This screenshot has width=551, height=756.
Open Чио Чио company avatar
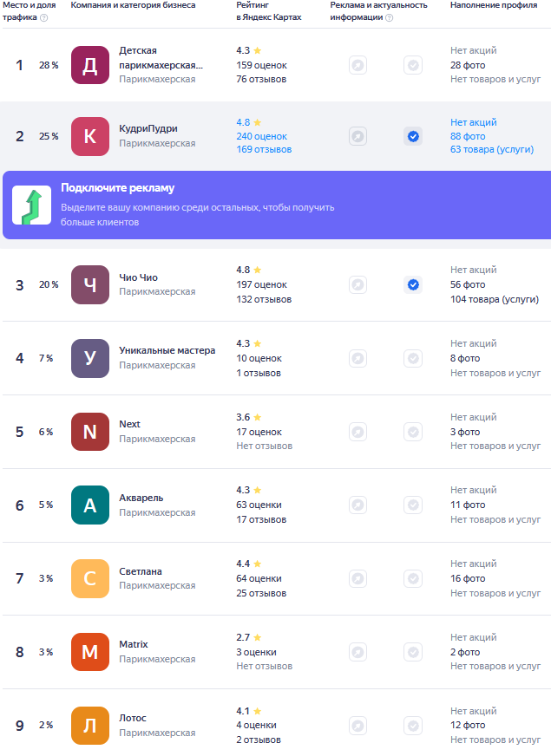(90, 284)
